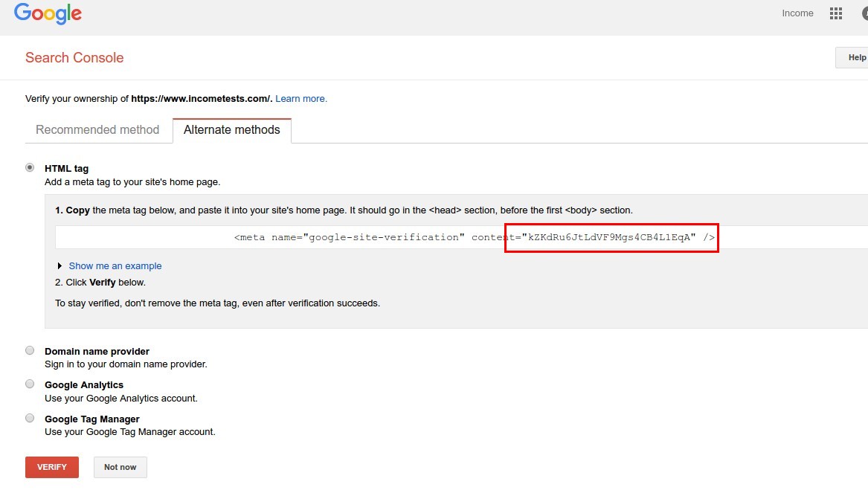Viewport: 868px width, 493px height.
Task: Click the Google Tag Manager label
Action: (x=92, y=419)
